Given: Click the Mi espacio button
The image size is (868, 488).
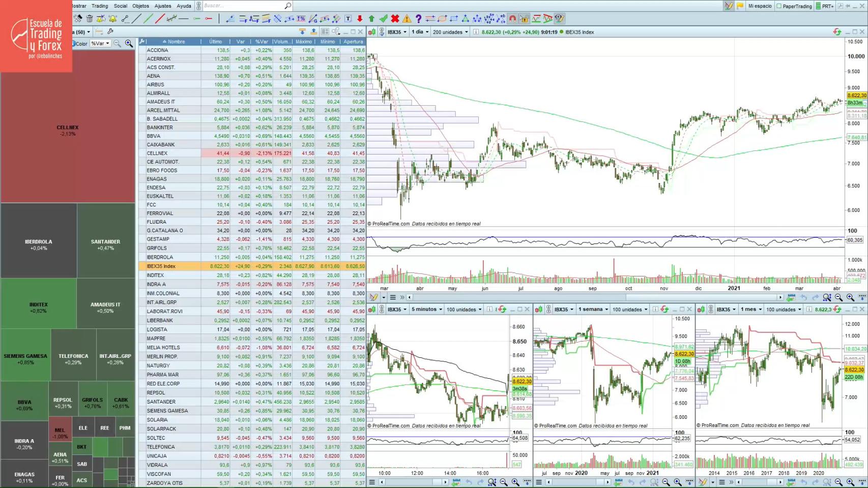Looking at the screenshot, I should point(760,6).
